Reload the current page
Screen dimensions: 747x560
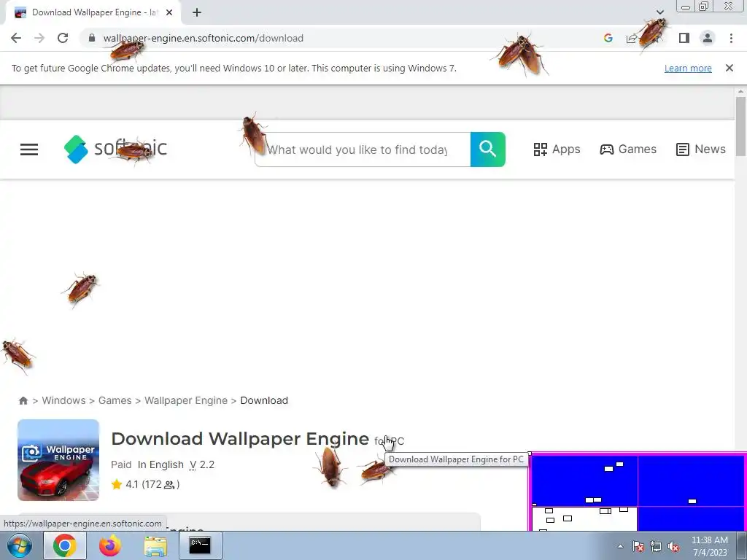point(63,38)
